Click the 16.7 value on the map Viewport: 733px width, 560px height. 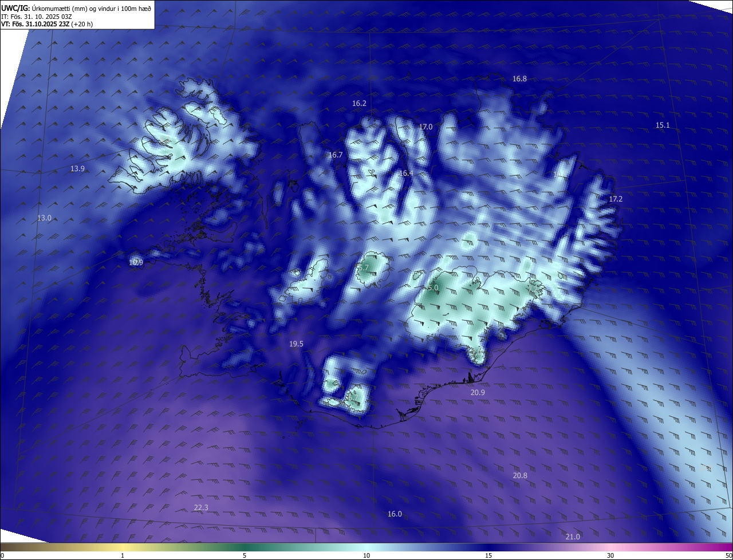(x=335, y=155)
